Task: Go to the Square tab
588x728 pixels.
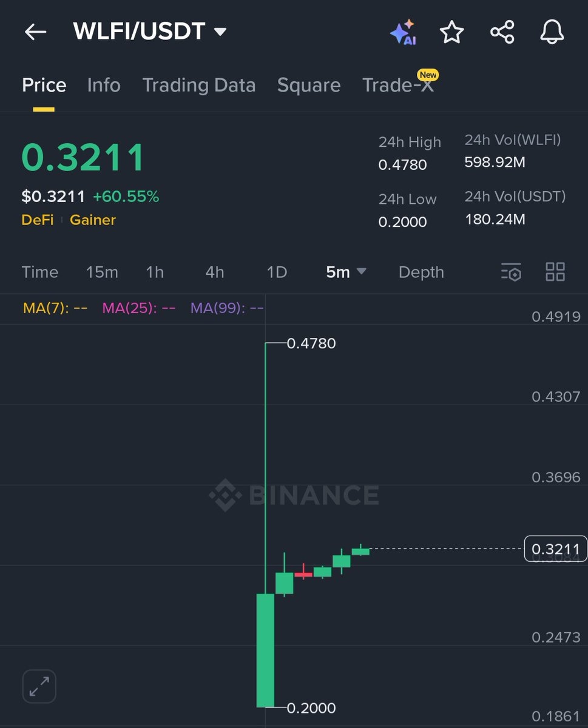Action: [309, 86]
